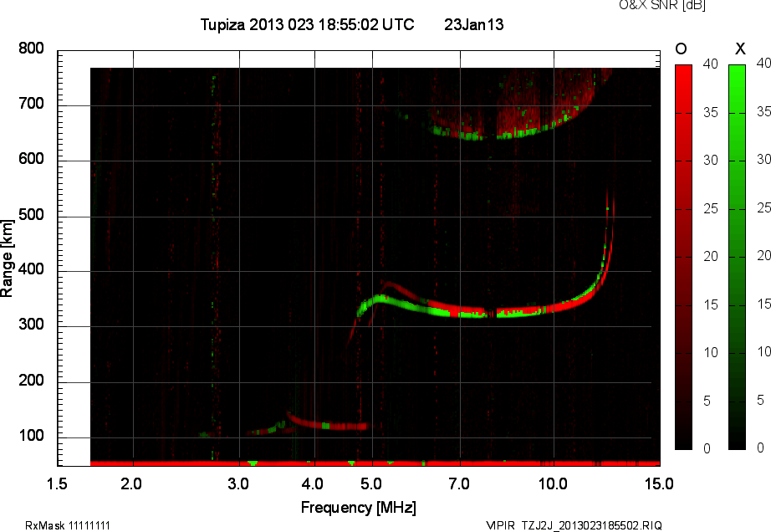The image size is (771, 532).
Task: Click the 'Frequency [MHz]' x-axis label
Action: point(359,508)
